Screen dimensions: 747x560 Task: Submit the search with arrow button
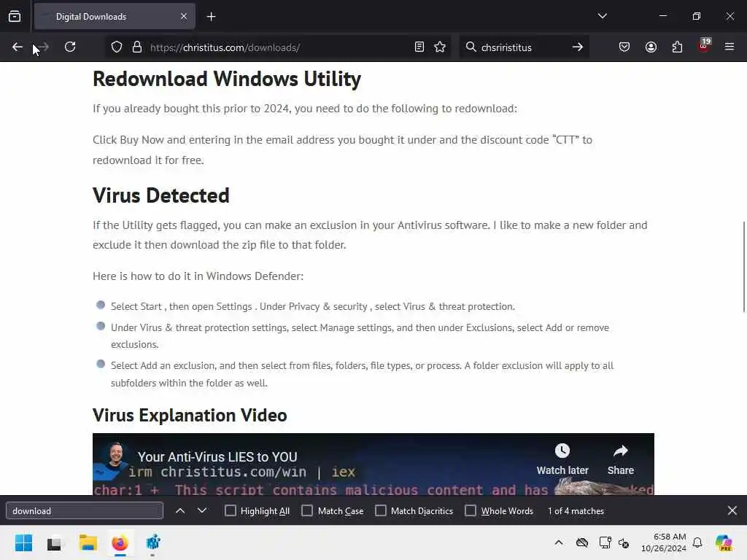pos(578,47)
